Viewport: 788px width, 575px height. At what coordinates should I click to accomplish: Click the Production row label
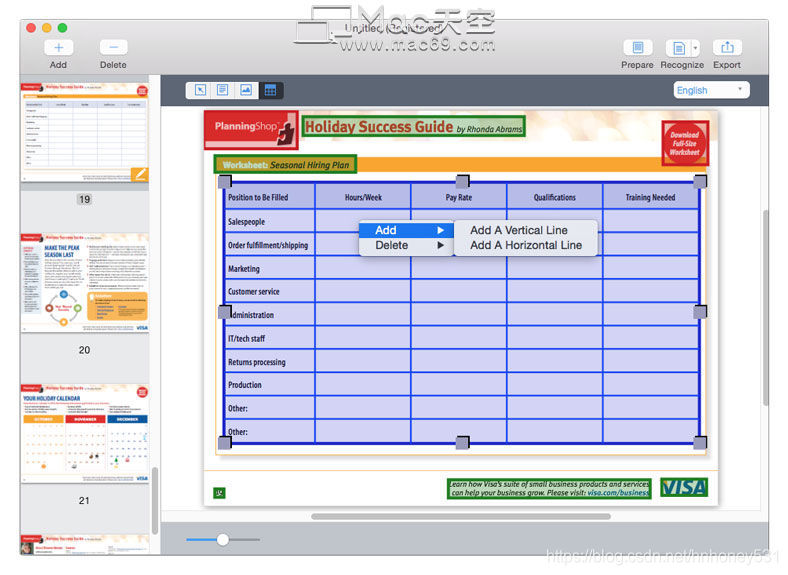point(245,385)
